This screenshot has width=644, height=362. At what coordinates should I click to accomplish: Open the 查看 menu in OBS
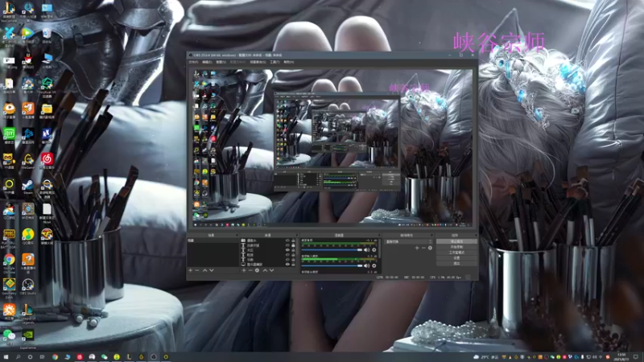(221, 62)
